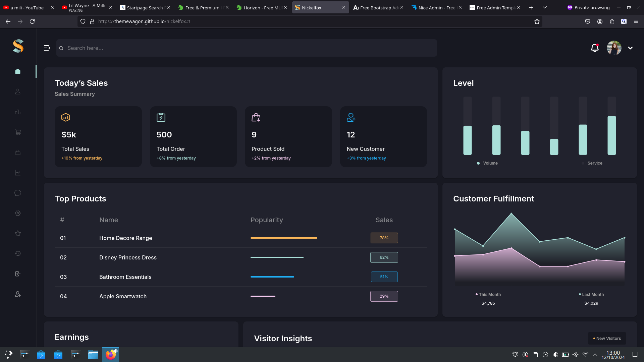Expand the user profile dropdown chevron
Screen dimensions: 644x362
tap(630, 48)
